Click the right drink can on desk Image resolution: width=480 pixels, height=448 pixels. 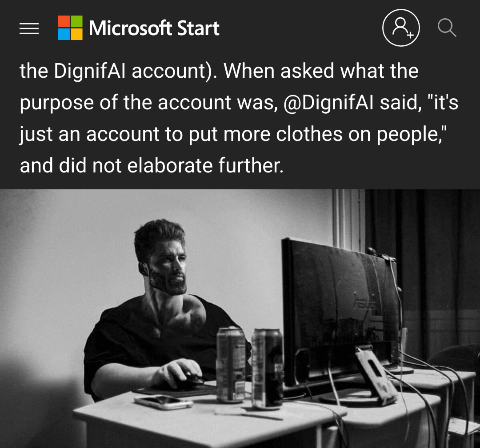[267, 369]
